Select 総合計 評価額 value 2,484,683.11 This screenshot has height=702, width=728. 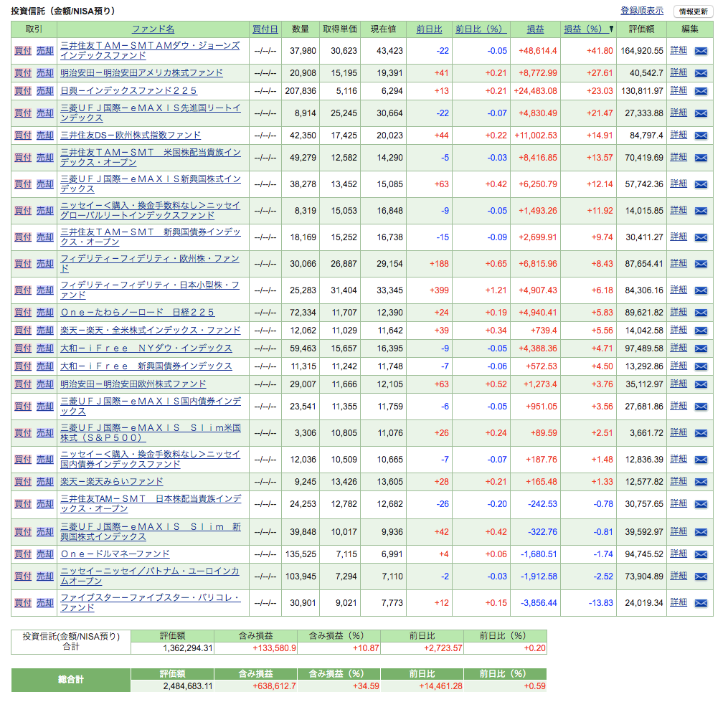click(x=188, y=686)
